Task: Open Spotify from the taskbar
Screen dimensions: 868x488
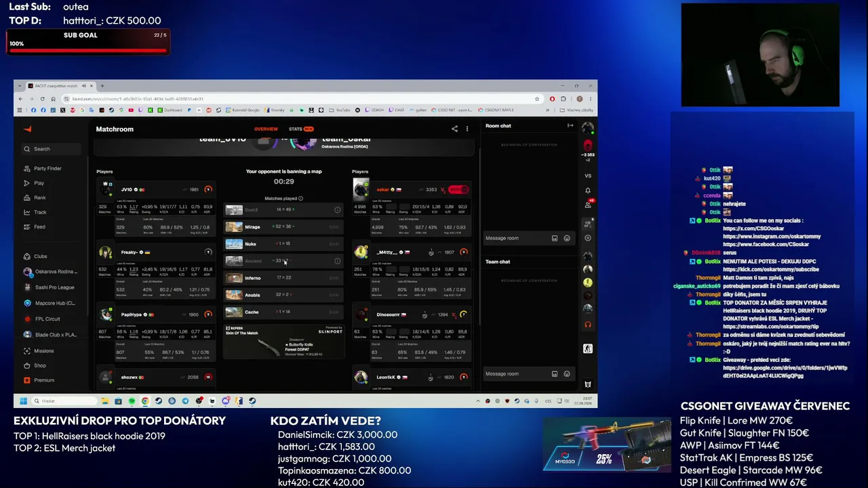Action: click(132, 401)
